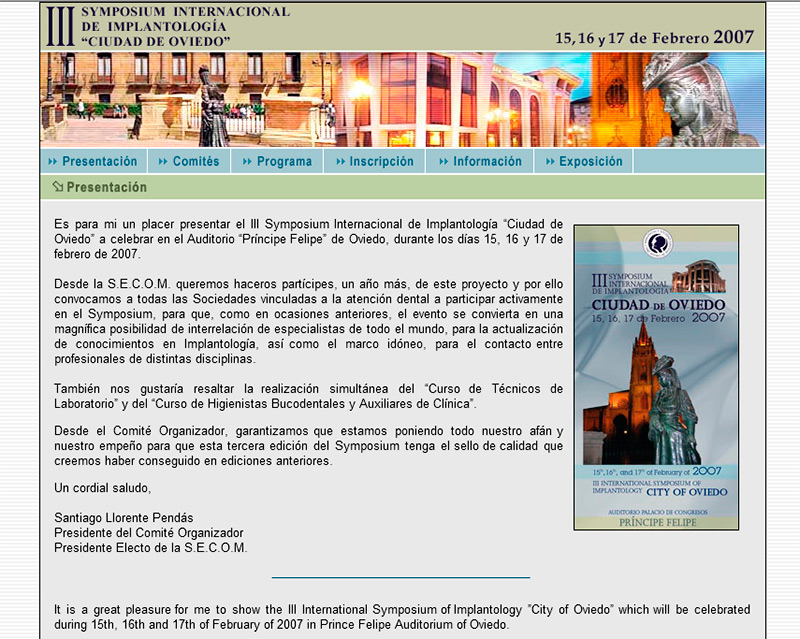Select the Información menu item
800x639 pixels.
coord(480,161)
